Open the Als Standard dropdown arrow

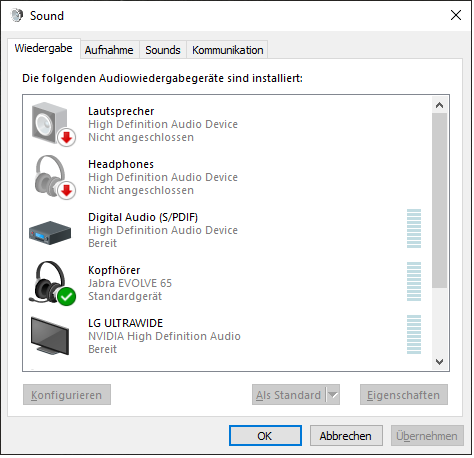click(x=333, y=395)
